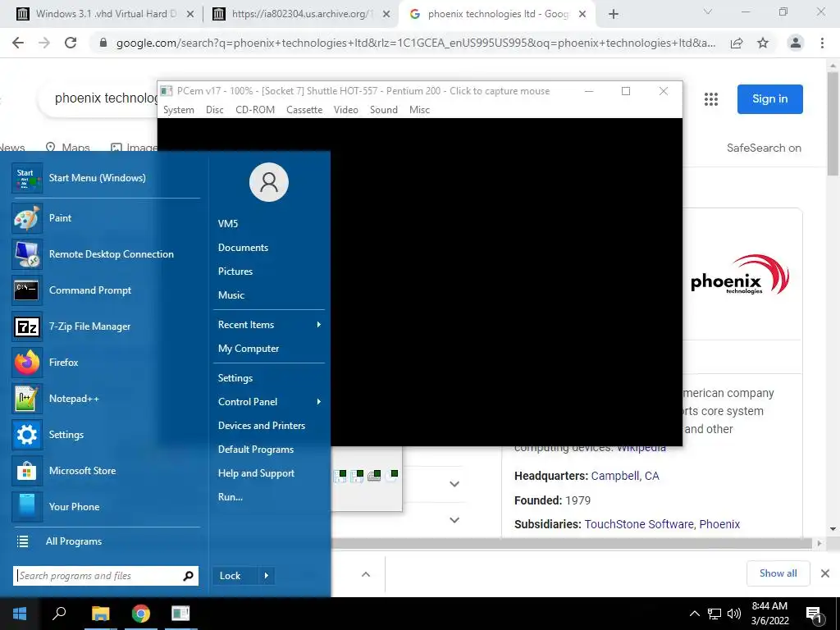Click the page vertical scrollbar thumb
The width and height of the screenshot is (840, 630).
pos(833,123)
